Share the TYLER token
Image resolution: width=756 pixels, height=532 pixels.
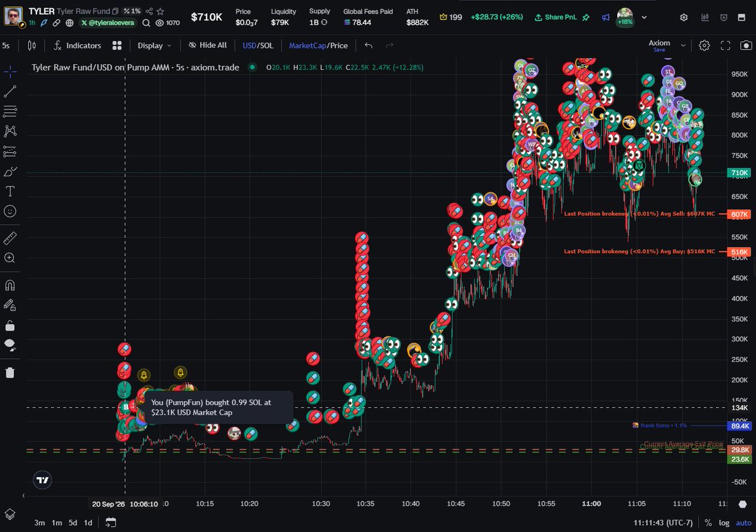[x=149, y=11]
